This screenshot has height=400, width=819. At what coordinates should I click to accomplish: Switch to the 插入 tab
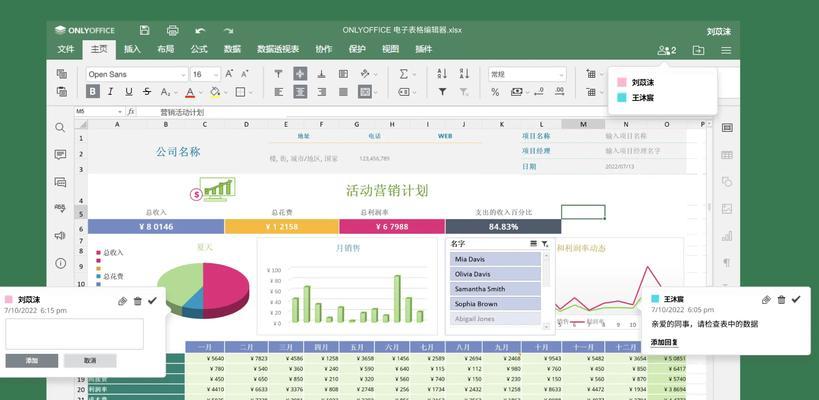pyautogui.click(x=132, y=49)
